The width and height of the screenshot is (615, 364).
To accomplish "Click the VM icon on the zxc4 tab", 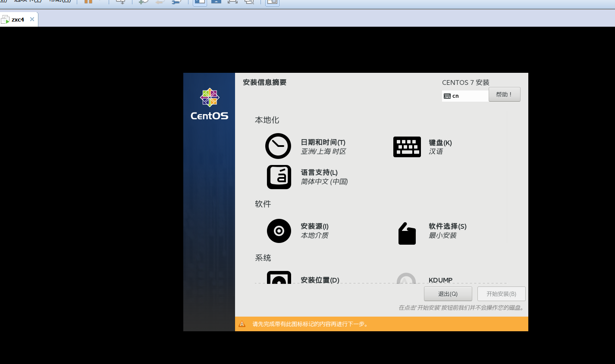I will click(x=5, y=19).
